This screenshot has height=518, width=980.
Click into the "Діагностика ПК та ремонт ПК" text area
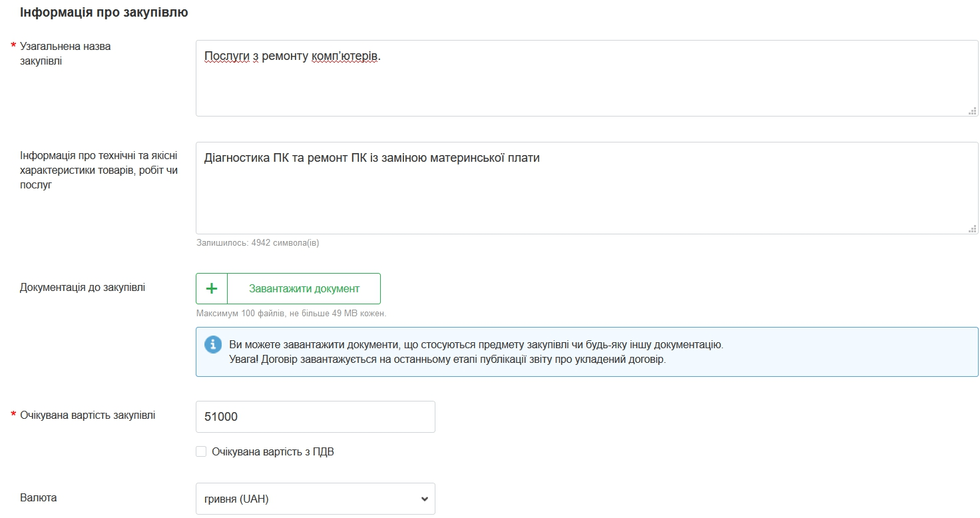586,193
